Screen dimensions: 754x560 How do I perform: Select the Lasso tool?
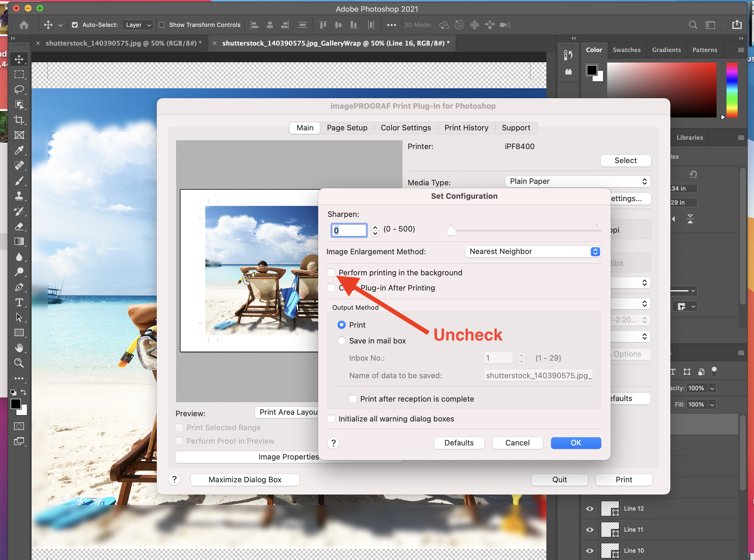click(19, 89)
